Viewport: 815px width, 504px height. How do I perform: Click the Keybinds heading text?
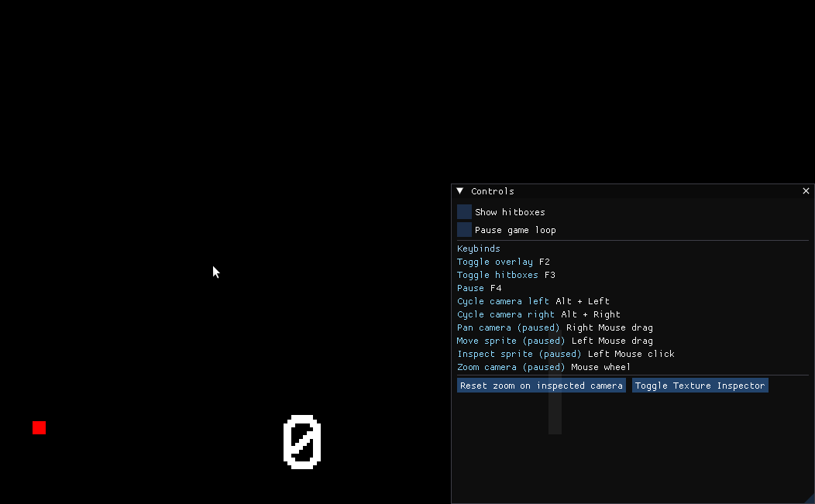(x=478, y=249)
